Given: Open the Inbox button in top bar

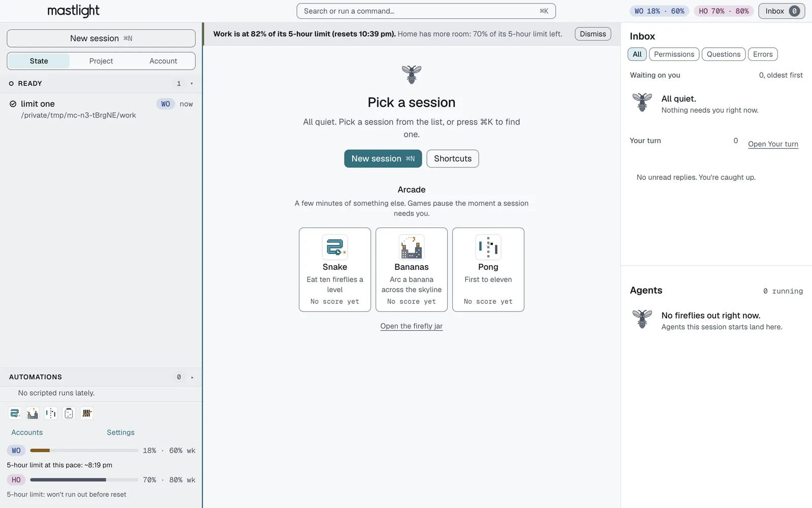Looking at the screenshot, I should pos(782,11).
